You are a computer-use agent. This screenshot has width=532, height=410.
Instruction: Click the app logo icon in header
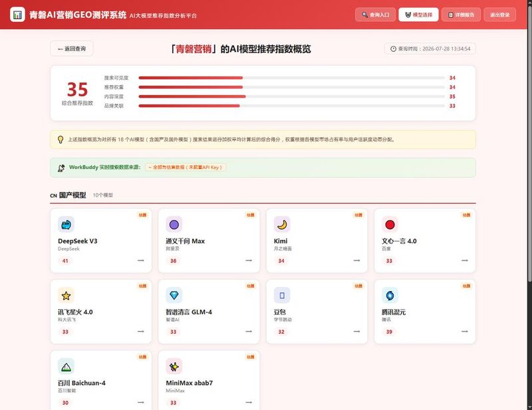click(17, 15)
